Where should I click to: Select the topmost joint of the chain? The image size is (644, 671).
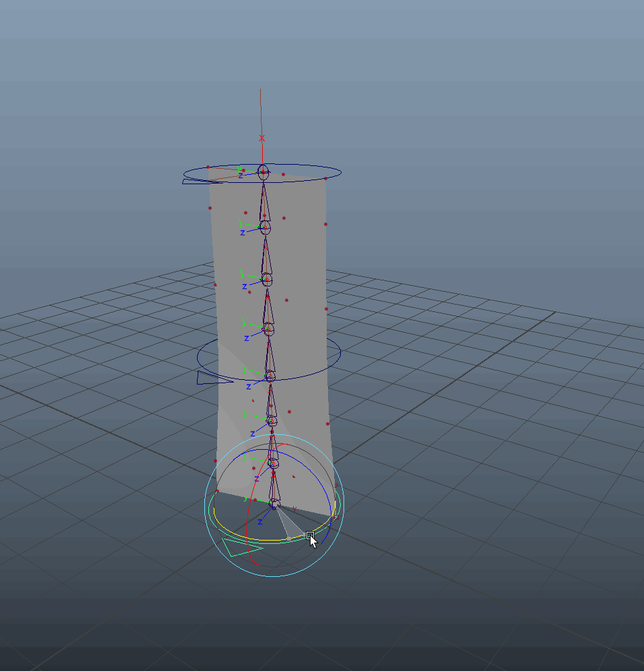pos(263,172)
